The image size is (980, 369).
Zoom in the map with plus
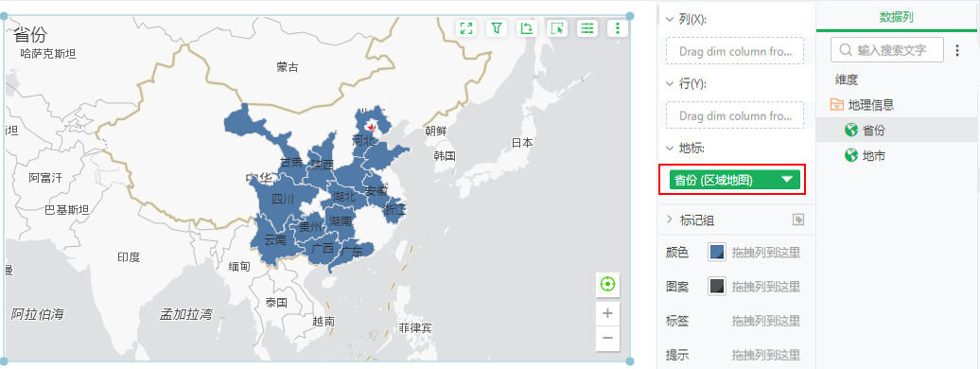tap(607, 313)
